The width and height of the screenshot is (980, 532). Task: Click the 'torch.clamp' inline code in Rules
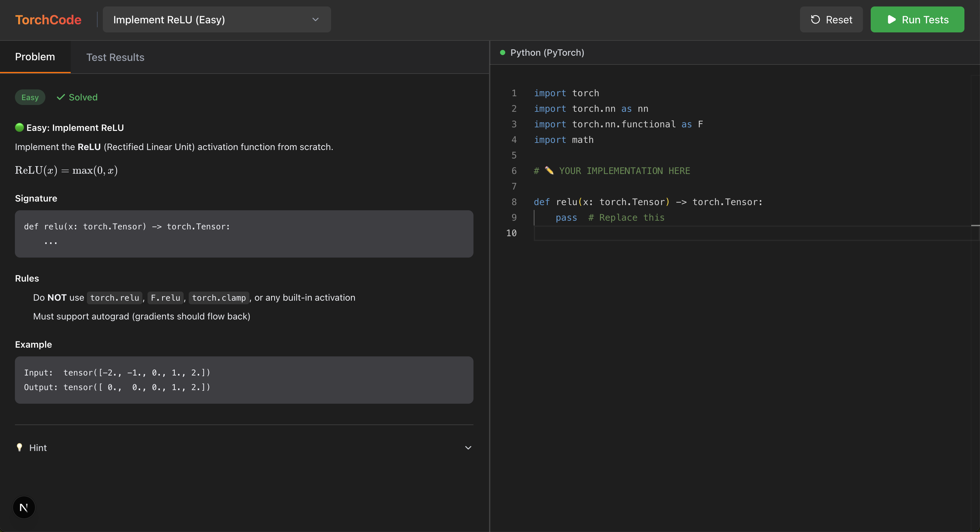click(219, 297)
